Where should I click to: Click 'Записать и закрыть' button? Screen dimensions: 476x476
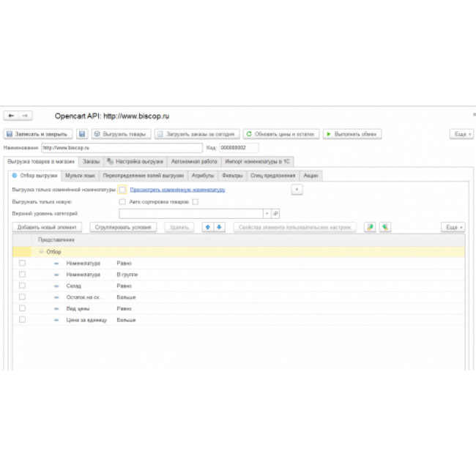pos(38,134)
